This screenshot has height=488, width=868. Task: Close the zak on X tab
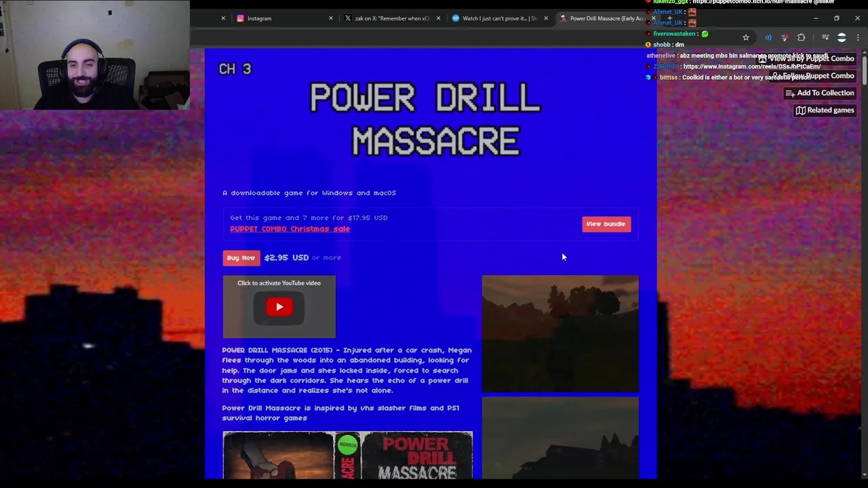click(x=438, y=18)
